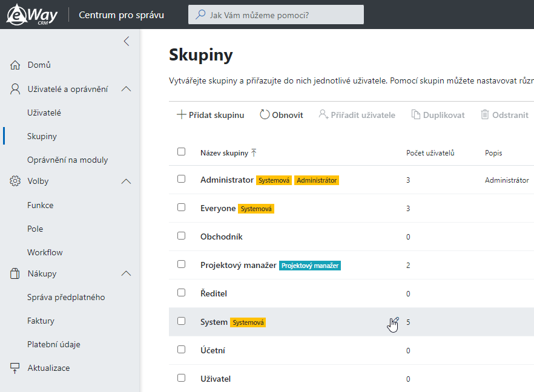534x392 pixels.
Task: Click the edit pencil icon in System row
Action: tap(395, 321)
